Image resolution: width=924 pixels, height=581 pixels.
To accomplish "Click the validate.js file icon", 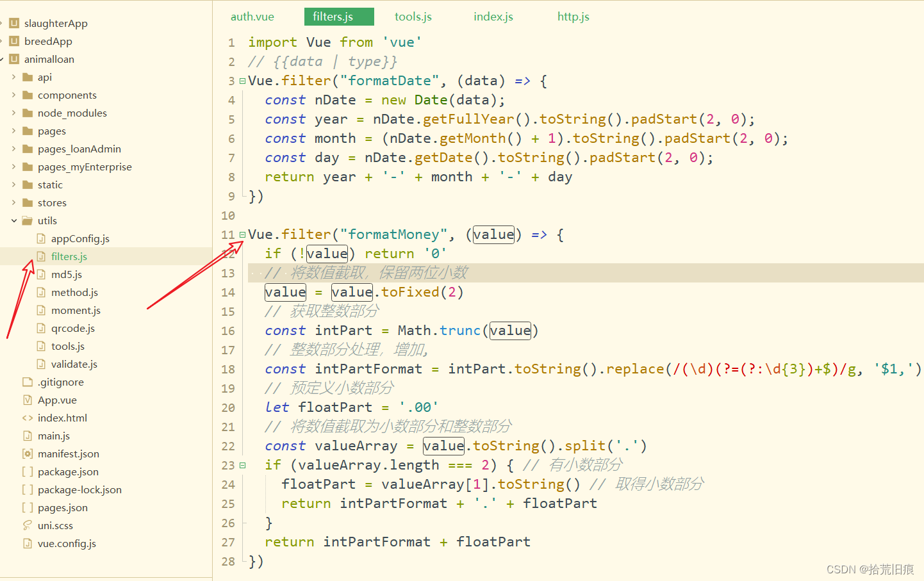I will pyautogui.click(x=41, y=364).
